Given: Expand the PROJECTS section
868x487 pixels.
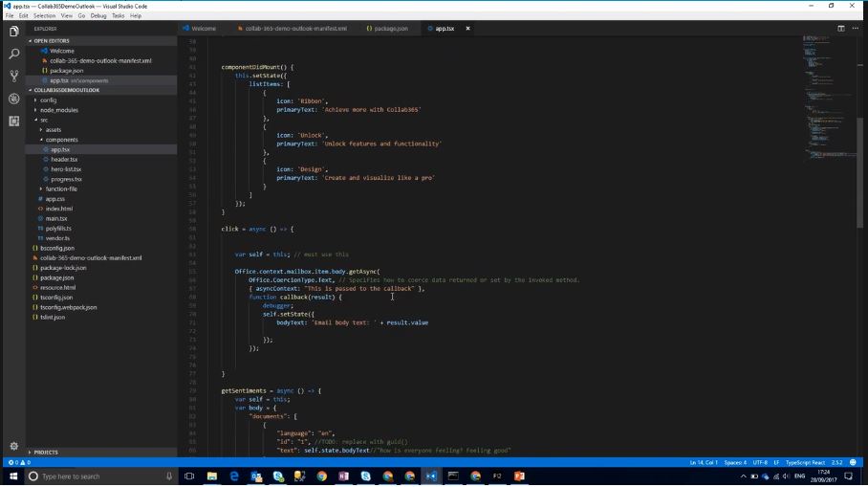Looking at the screenshot, I should [46, 452].
